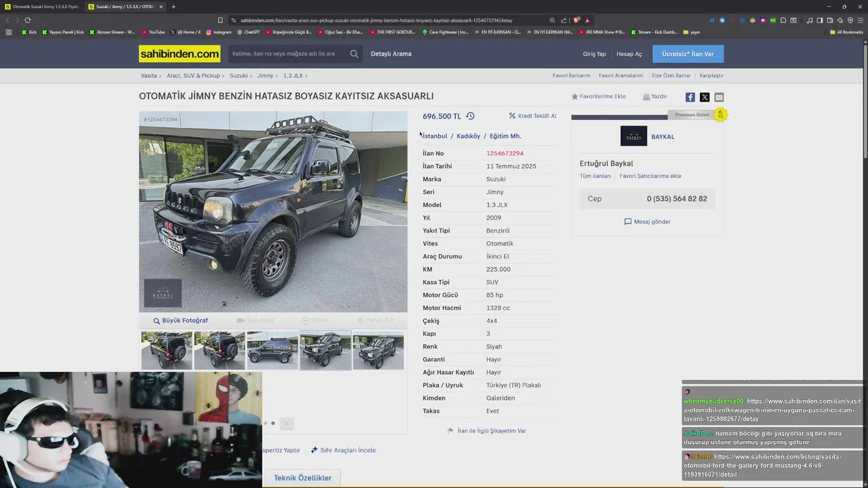Image resolution: width=868 pixels, height=488 pixels.
Task: Select the third side-view Jimny thumbnail
Action: [273, 350]
